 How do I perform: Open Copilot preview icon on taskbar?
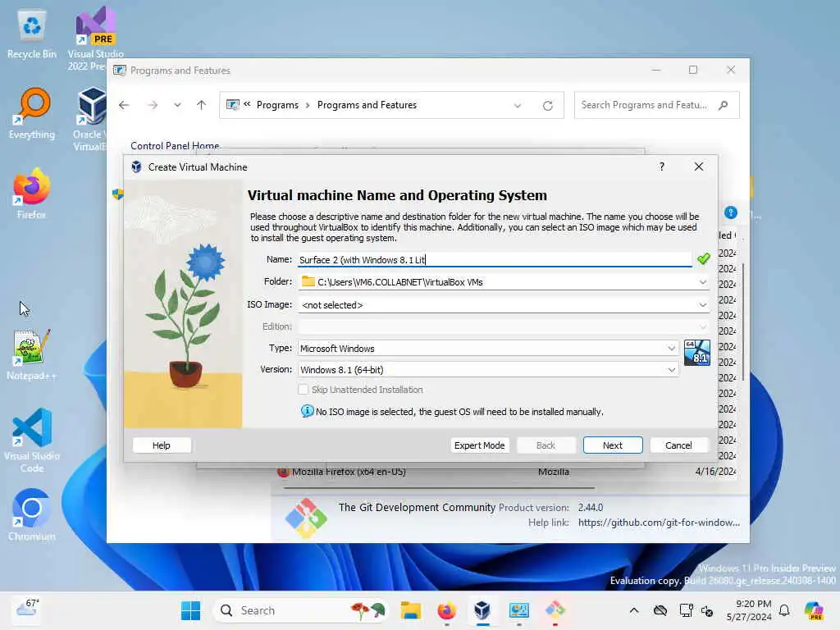click(814, 610)
